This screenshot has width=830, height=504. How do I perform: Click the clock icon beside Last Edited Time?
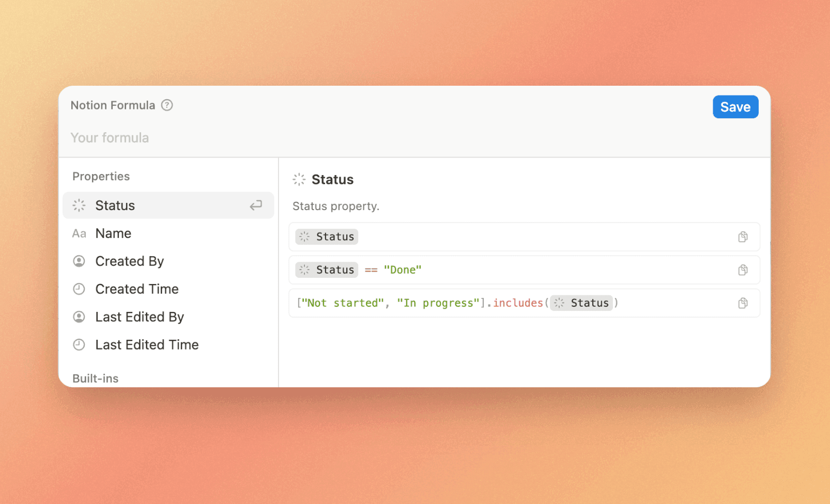79,344
